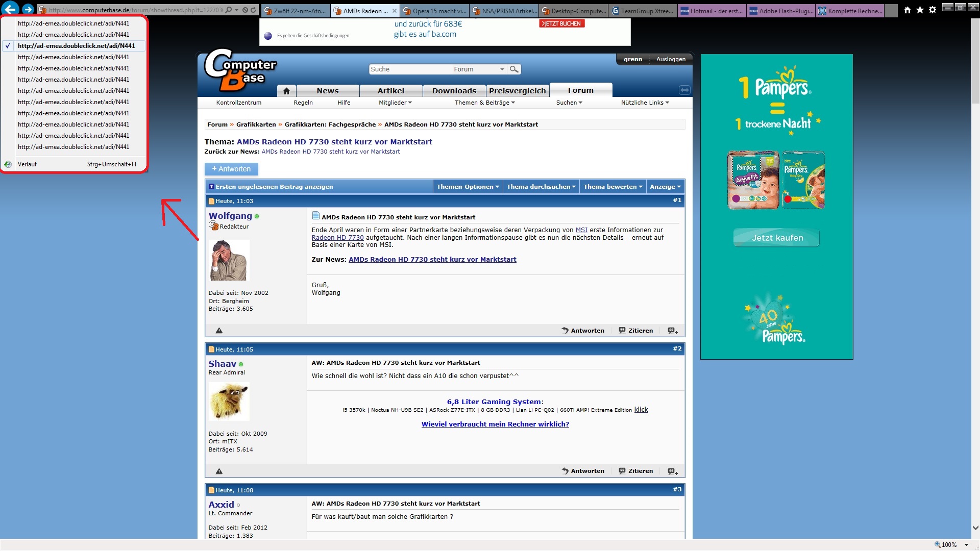Viewport: 980px width, 551px height.
Task: Click the + Antworten button
Action: click(231, 169)
